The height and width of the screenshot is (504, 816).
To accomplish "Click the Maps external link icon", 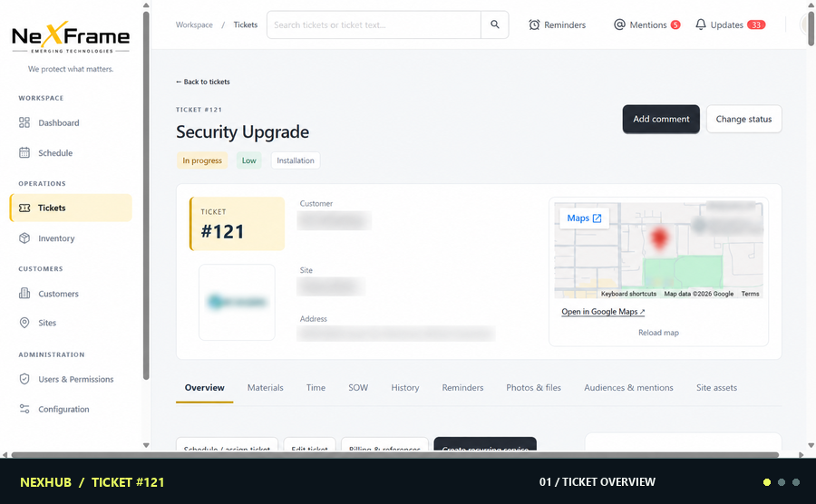I will [x=597, y=218].
